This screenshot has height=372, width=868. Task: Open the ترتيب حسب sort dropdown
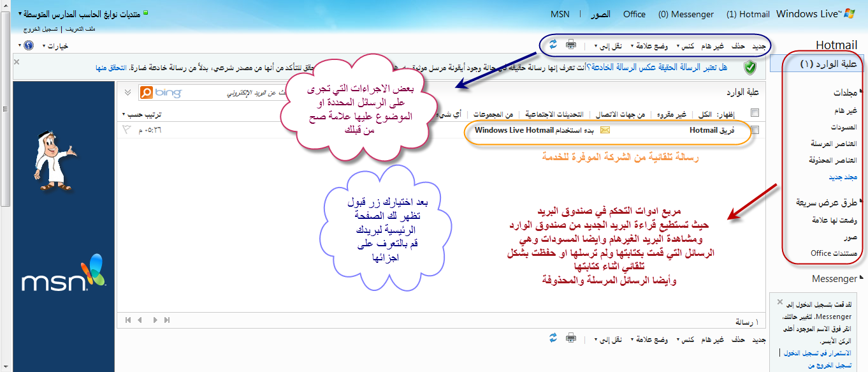click(x=142, y=115)
